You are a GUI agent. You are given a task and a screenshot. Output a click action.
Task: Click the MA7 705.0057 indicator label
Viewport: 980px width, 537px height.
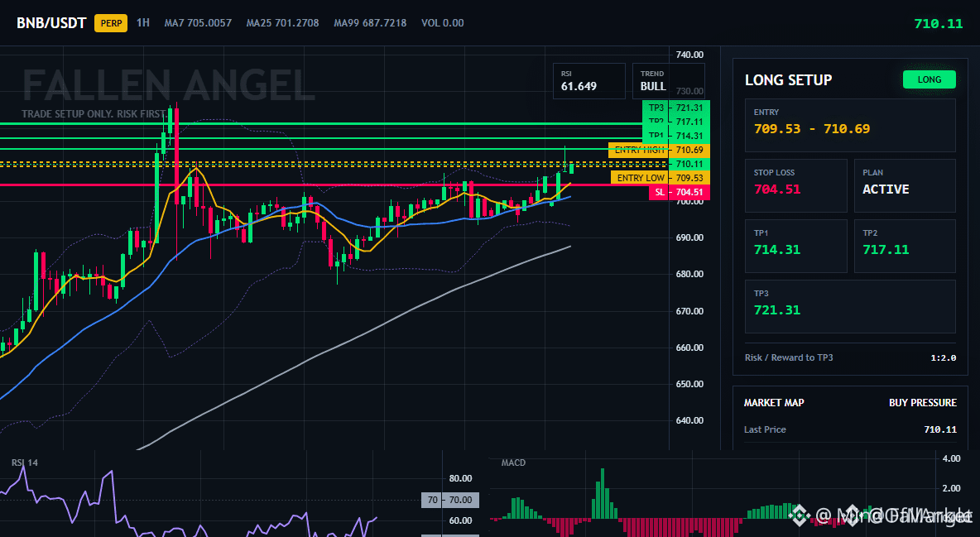(x=198, y=23)
